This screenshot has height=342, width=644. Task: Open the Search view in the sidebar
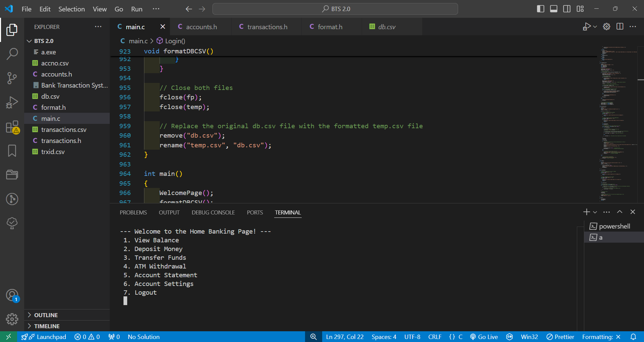[12, 54]
